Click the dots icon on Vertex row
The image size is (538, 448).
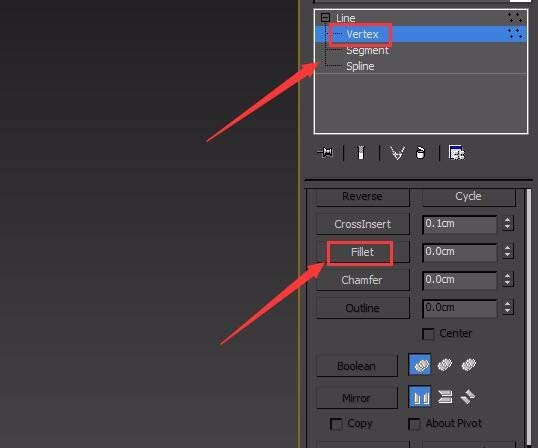(x=515, y=34)
